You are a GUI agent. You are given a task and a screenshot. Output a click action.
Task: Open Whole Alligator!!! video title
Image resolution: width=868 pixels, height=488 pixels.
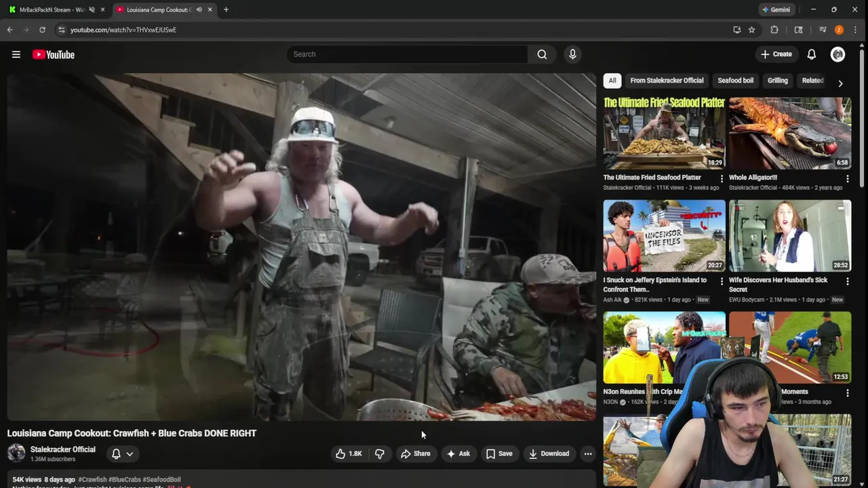pos(753,178)
